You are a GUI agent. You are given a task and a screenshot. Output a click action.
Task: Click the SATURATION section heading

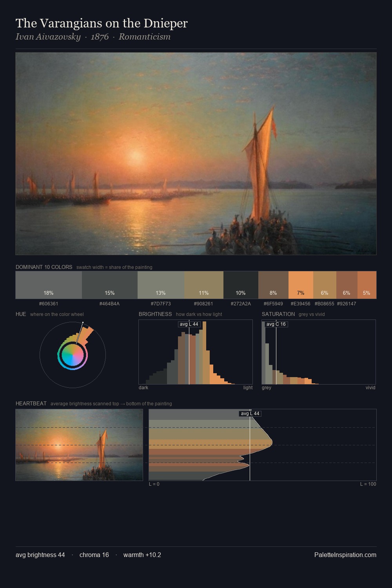278,314
